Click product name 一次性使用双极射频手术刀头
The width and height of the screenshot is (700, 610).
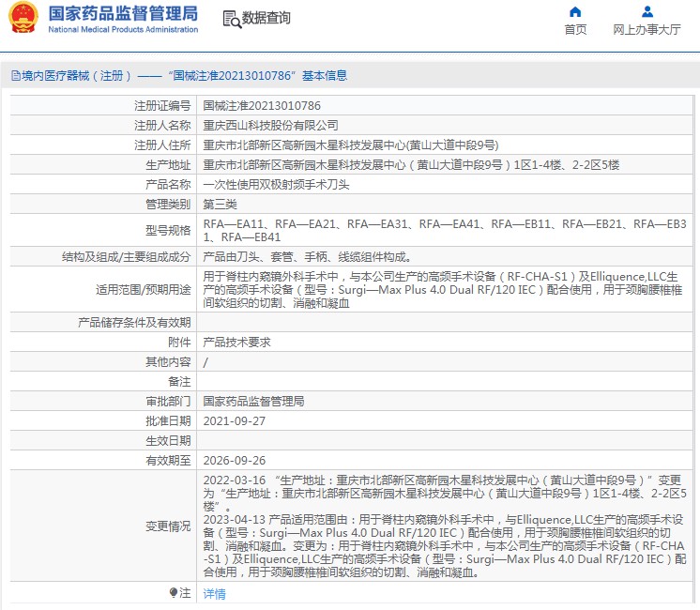coord(276,185)
